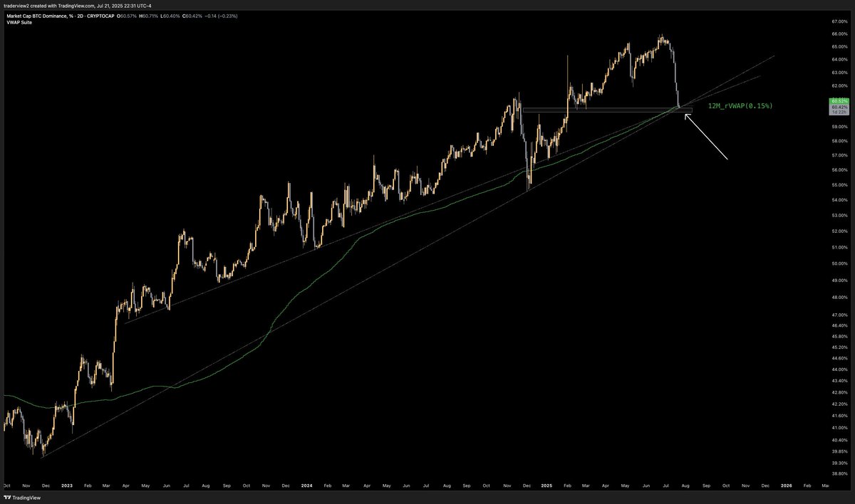This screenshot has height=504, width=855.
Task: Select the black rectangle zone near 60%
Action: [606, 110]
